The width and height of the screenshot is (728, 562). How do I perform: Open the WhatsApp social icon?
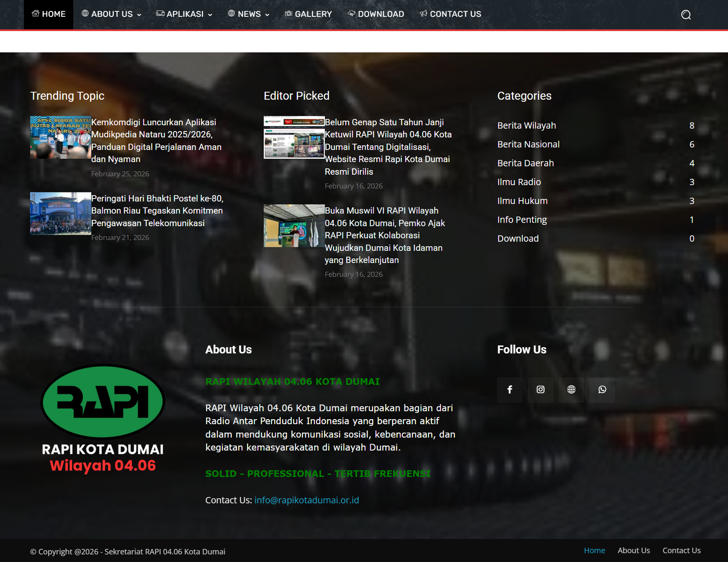602,390
